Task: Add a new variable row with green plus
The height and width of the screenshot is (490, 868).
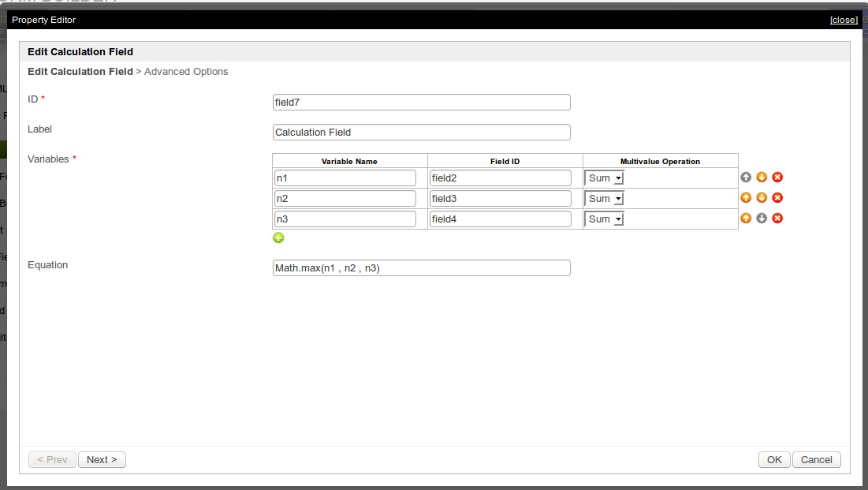Action: tap(278, 238)
